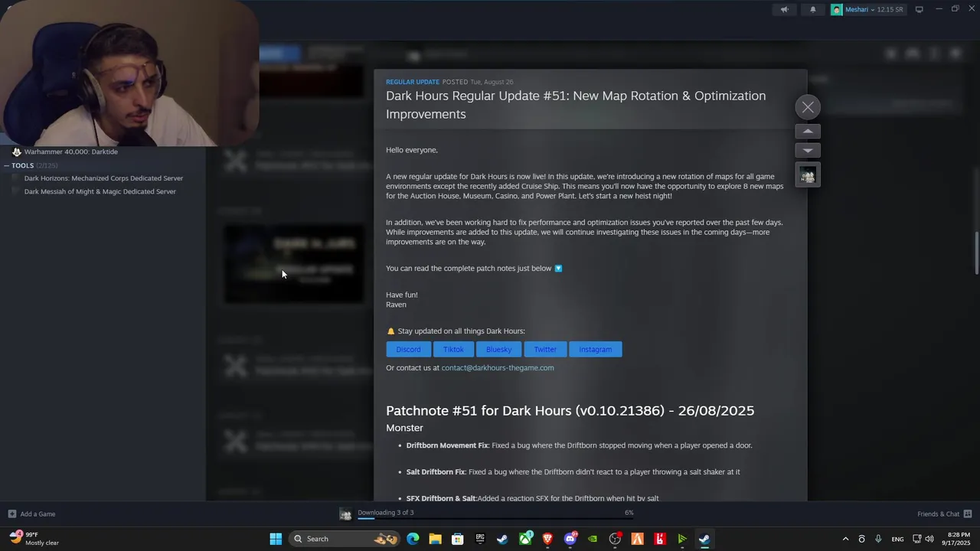
Task: Open the Bluesky link button
Action: click(x=498, y=349)
